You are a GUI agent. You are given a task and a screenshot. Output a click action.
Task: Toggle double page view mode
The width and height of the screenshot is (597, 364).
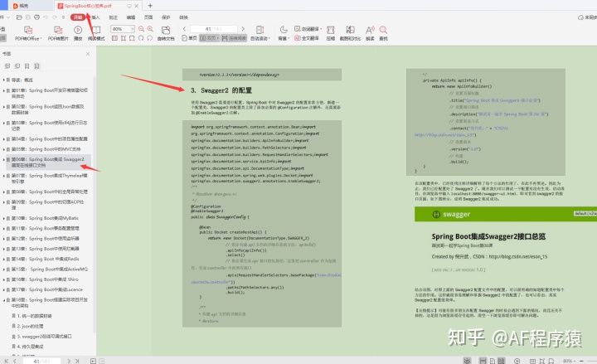pyautogui.click(x=209, y=38)
